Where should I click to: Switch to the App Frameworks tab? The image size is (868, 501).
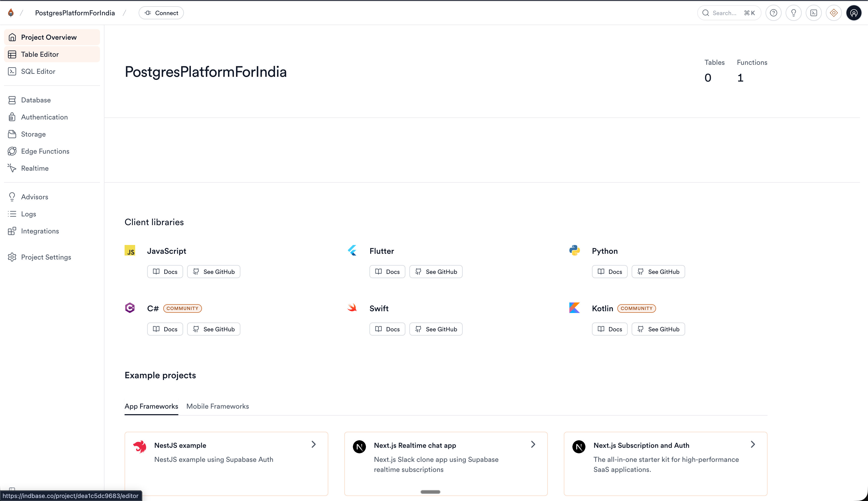click(x=151, y=406)
